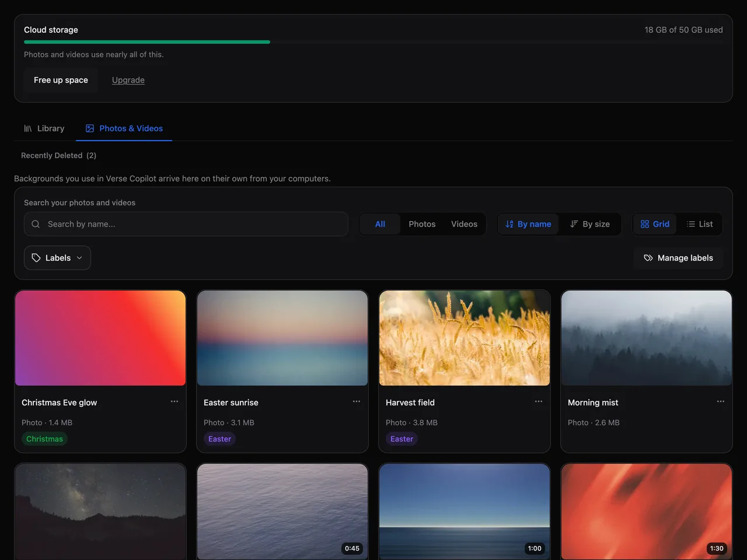
Task: Click the cloud storage usage bar
Action: coord(373,42)
